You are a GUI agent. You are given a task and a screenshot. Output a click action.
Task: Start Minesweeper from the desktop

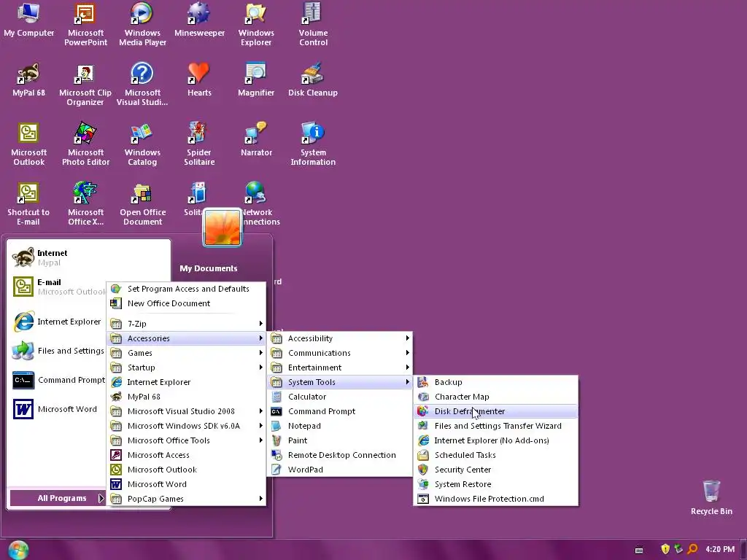(199, 20)
